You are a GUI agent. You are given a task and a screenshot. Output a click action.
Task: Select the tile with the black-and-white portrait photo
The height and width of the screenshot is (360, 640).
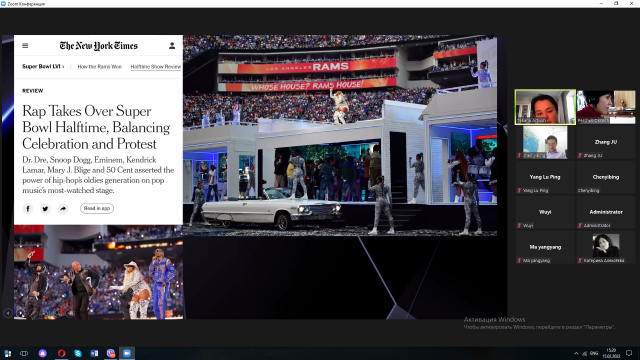click(x=606, y=247)
